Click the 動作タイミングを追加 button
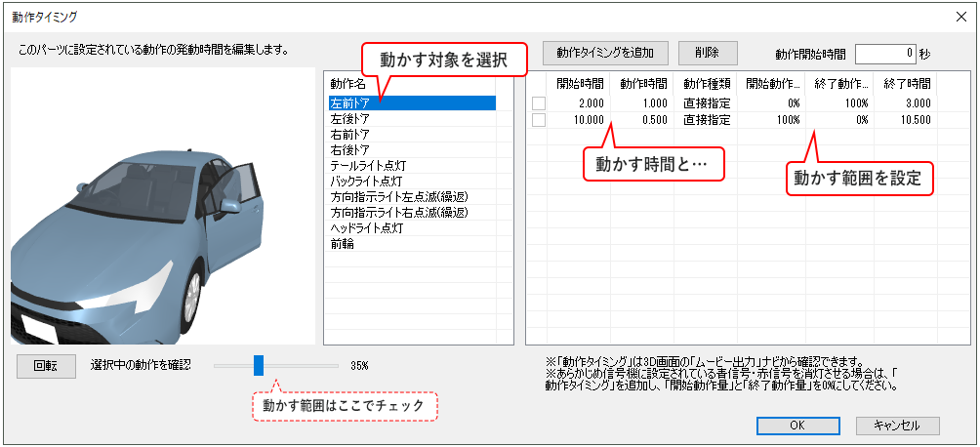The image size is (980, 447). tap(611, 52)
